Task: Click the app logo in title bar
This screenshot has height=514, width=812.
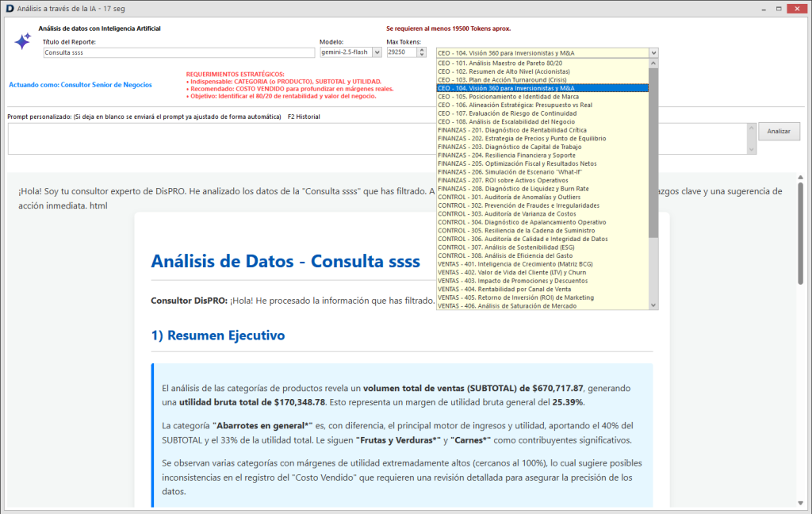Action: pos(9,7)
